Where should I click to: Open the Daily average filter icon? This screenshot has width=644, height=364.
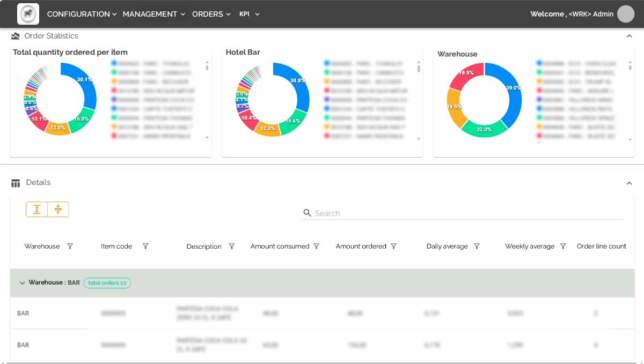tap(477, 246)
